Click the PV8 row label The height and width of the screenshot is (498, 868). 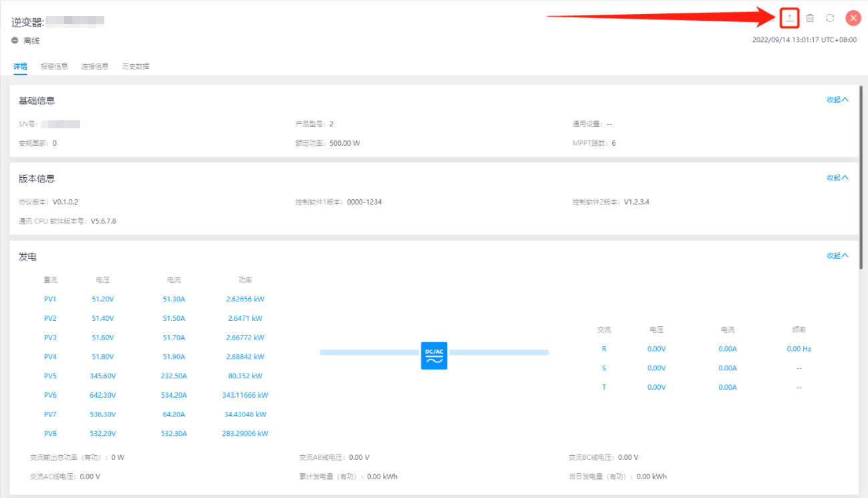point(50,434)
